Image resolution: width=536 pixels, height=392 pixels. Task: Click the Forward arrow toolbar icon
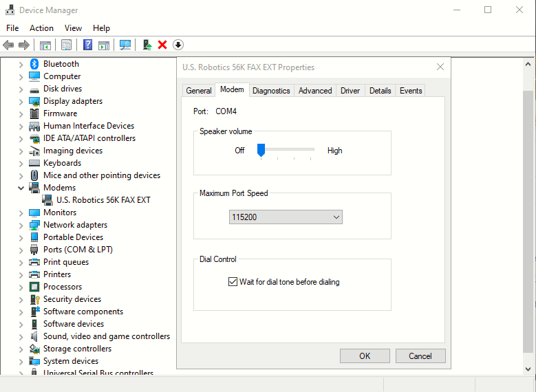pos(24,45)
